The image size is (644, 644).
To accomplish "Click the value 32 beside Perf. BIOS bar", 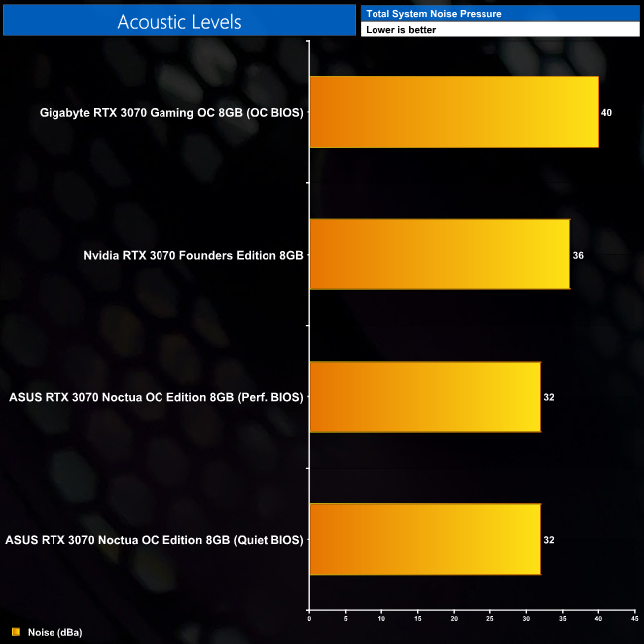I will 548,397.
